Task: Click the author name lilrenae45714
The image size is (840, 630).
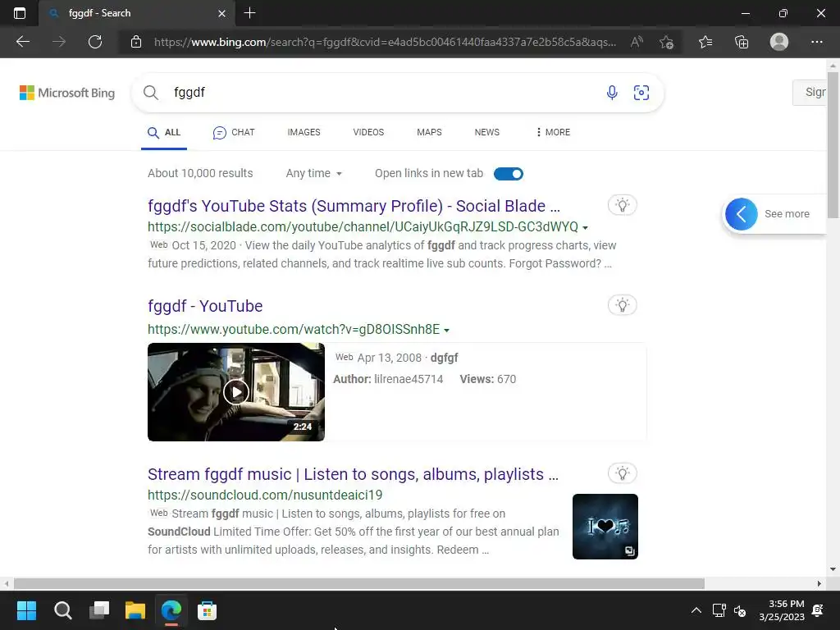Action: point(409,379)
